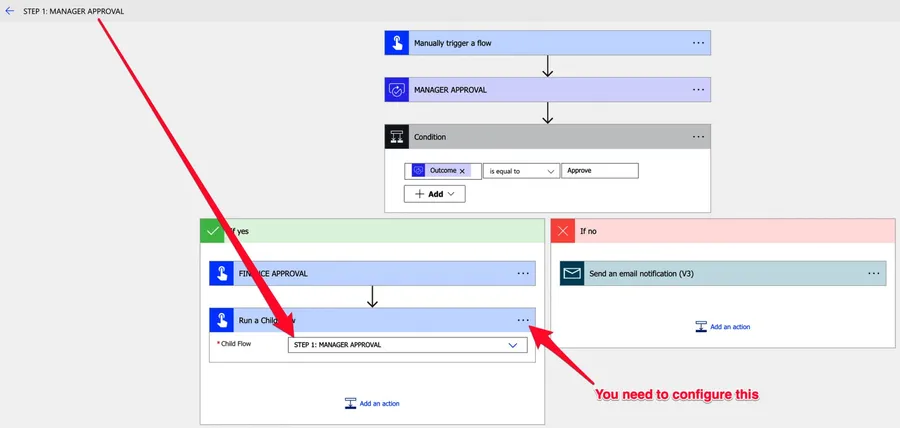Image resolution: width=900 pixels, height=428 pixels.
Task: Click the Approve value input field
Action: (600, 171)
